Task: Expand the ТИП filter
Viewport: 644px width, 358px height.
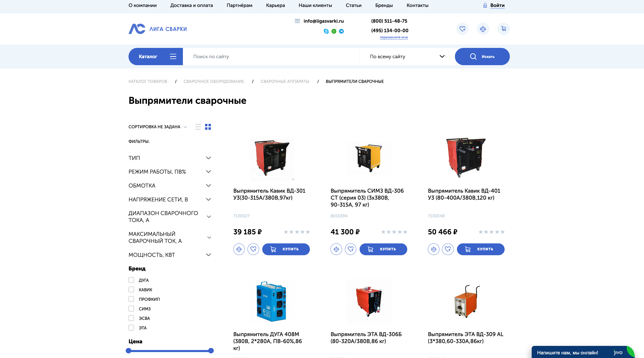Action: pos(170,158)
